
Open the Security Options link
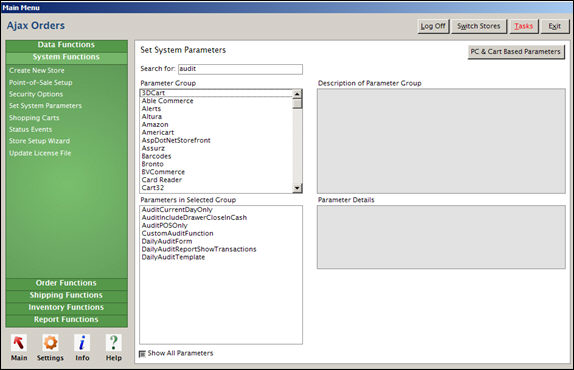[x=36, y=94]
